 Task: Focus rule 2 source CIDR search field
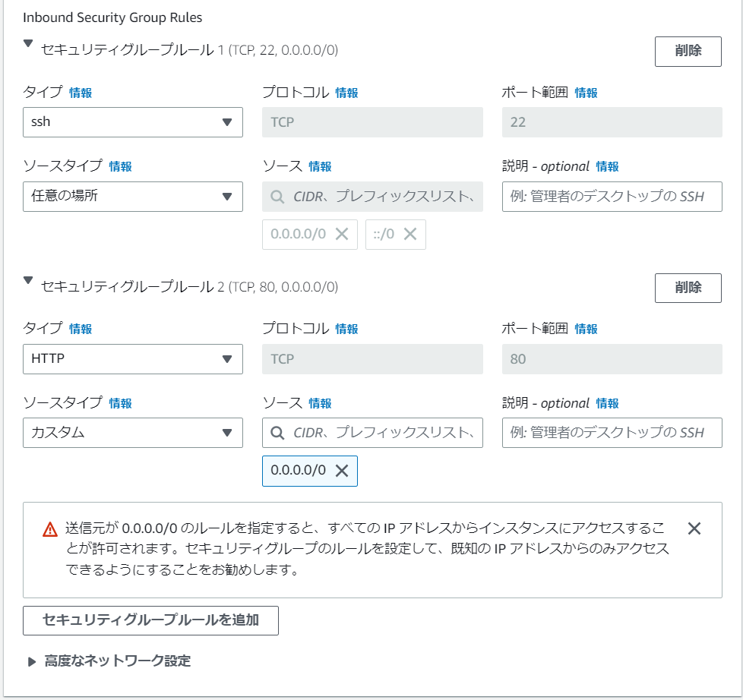(x=372, y=433)
